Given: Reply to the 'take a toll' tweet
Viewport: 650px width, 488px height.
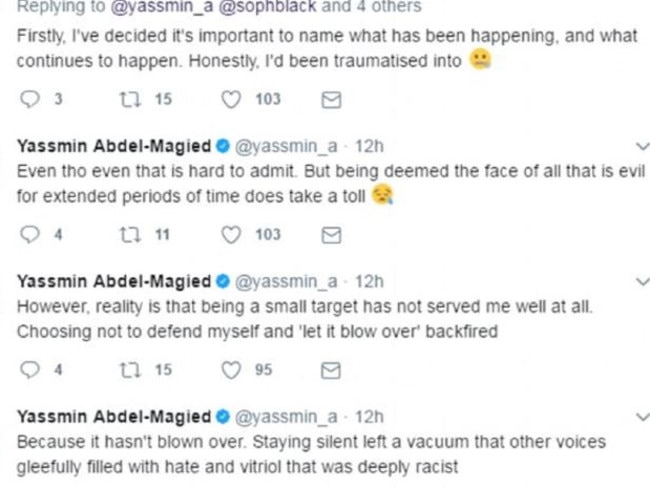Looking at the screenshot, I should pyautogui.click(x=30, y=235).
